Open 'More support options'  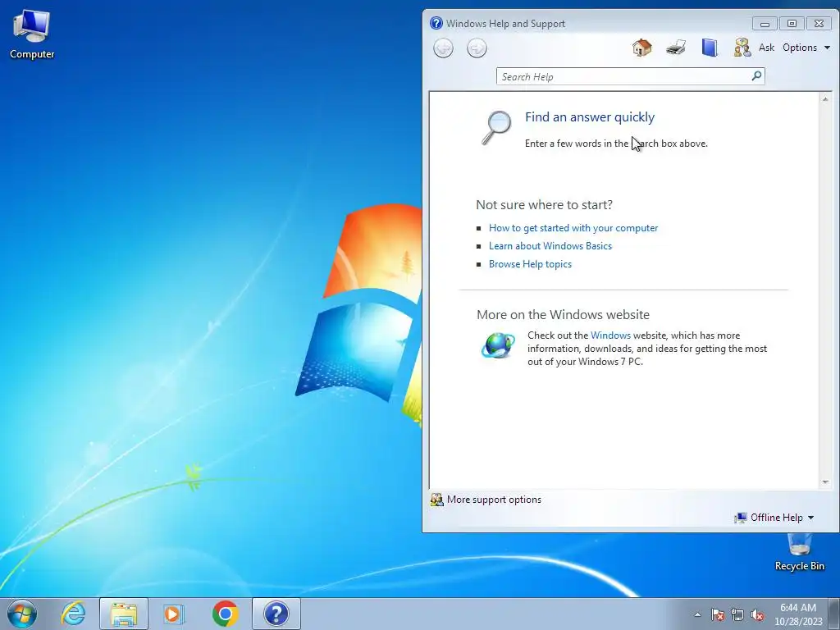tap(486, 500)
